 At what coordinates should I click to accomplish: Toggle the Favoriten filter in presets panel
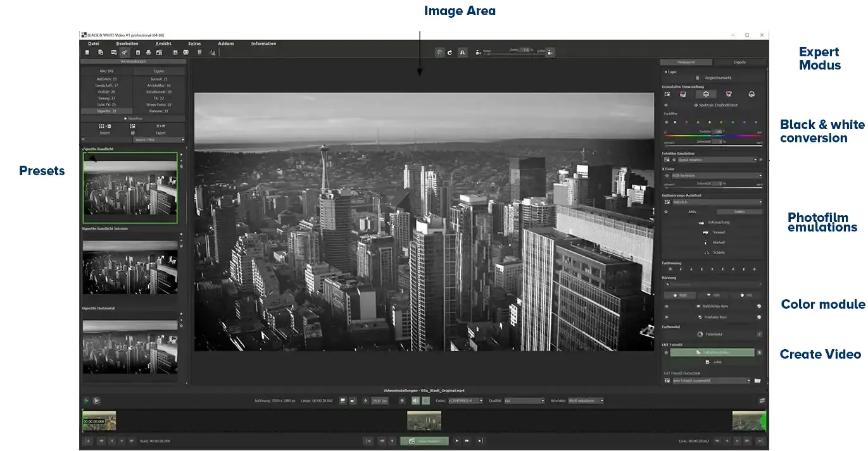(134, 118)
